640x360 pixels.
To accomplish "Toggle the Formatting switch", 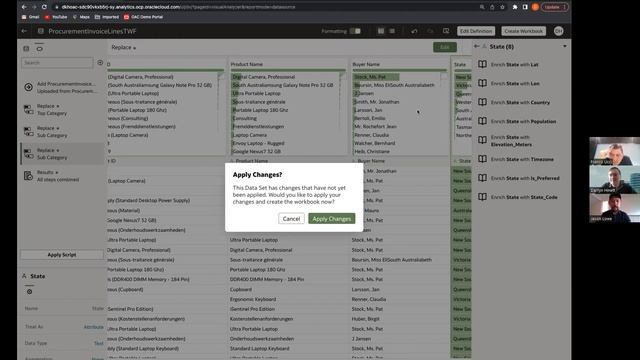I will tap(355, 31).
